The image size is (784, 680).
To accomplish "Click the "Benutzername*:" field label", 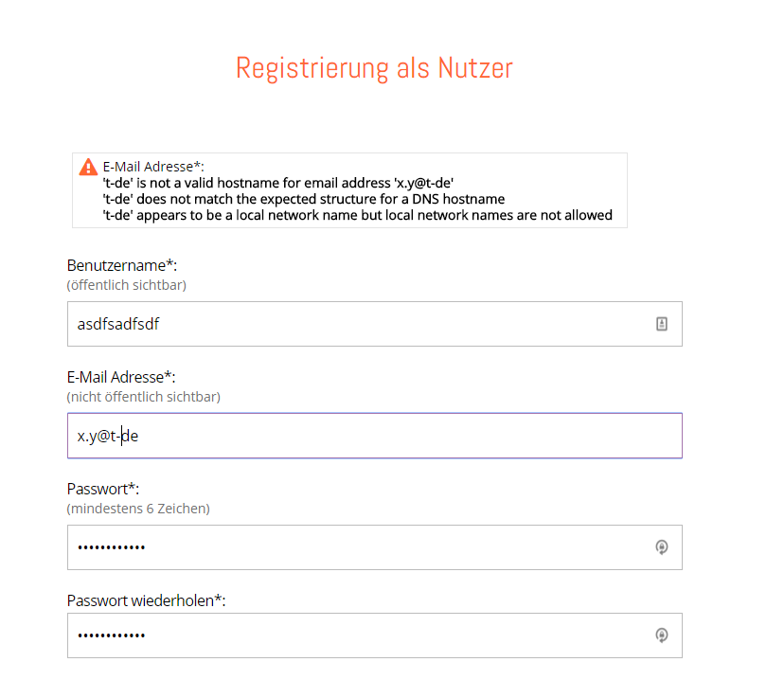I will [122, 265].
